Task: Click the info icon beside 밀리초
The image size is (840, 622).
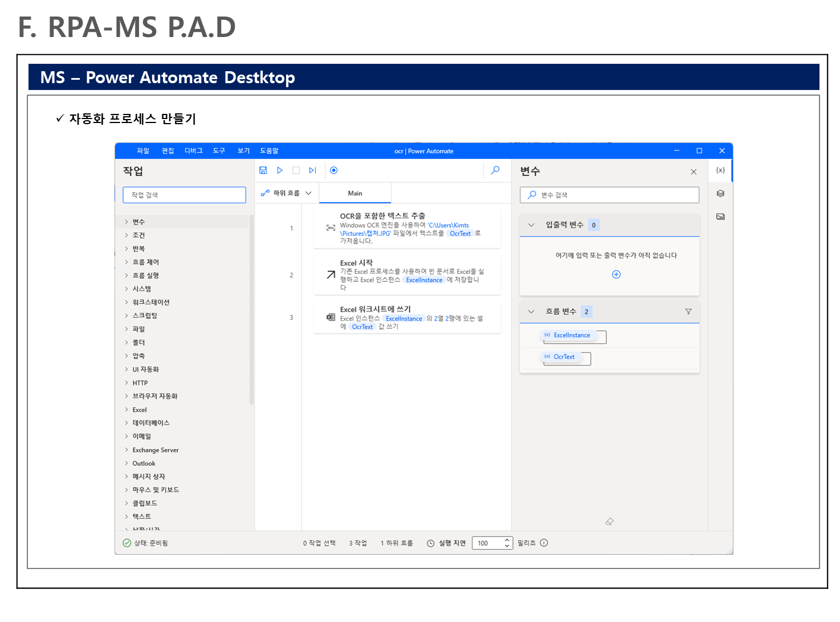Action: tap(544, 543)
